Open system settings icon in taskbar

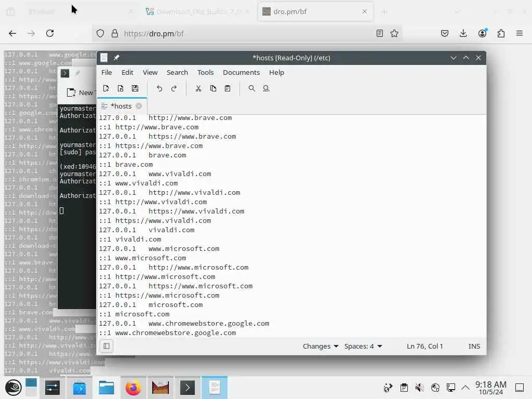tap(52, 388)
